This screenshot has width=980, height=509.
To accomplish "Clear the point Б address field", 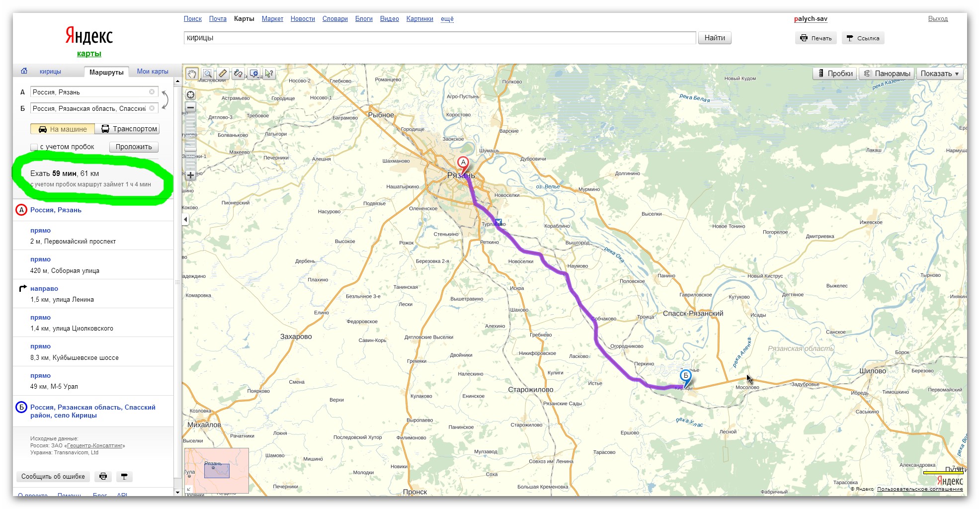I will click(152, 108).
